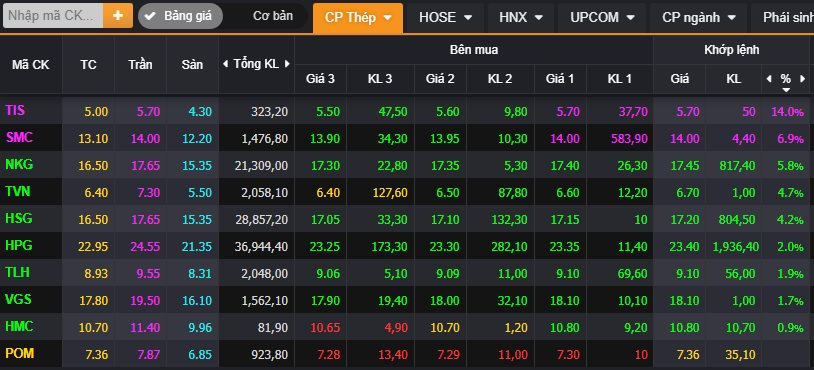Click right arrow beside Tổng KL header
This screenshot has height=370, width=814.
[x=287, y=64]
